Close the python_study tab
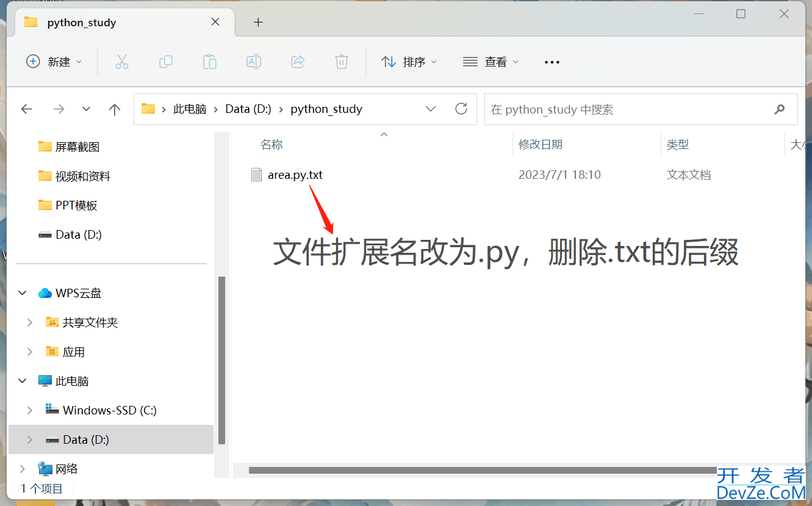Screen dimensions: 812x506 click(215, 21)
